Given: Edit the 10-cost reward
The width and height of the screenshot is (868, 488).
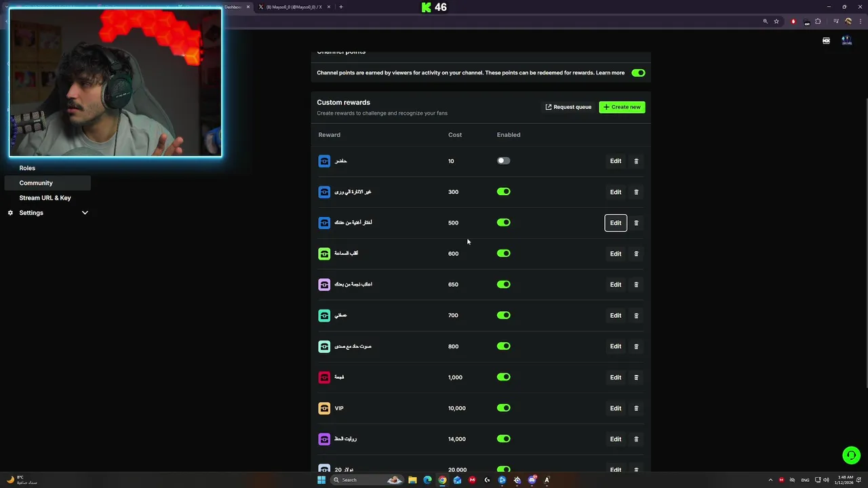Looking at the screenshot, I should 616,161.
